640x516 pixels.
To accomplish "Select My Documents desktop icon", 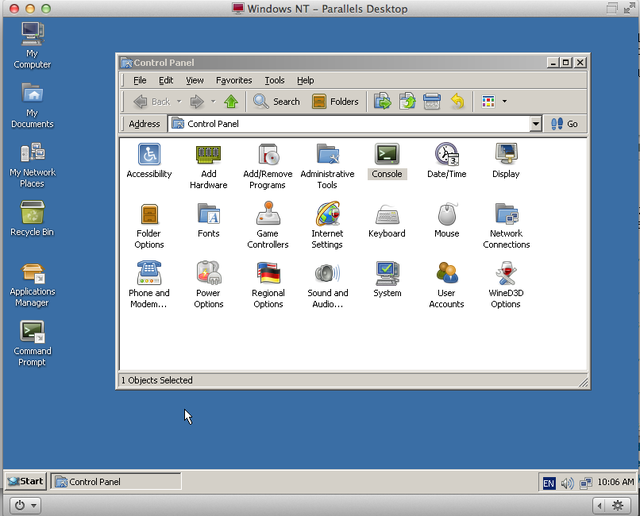I will coord(32,105).
